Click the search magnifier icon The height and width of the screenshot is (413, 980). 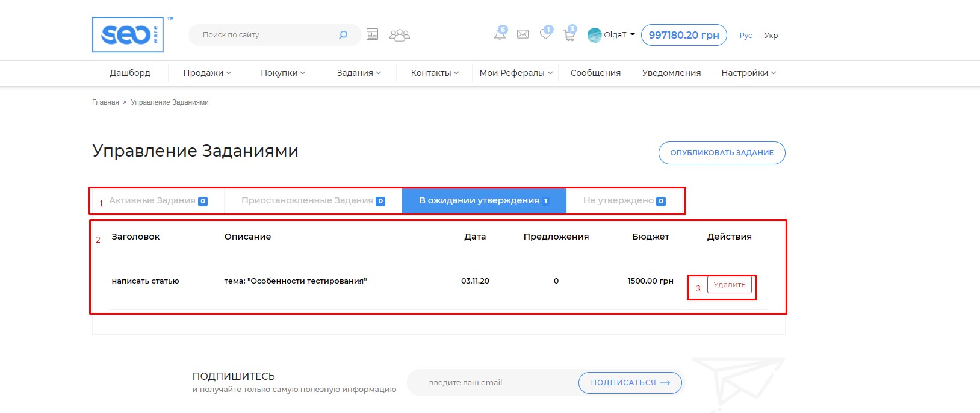click(x=343, y=35)
